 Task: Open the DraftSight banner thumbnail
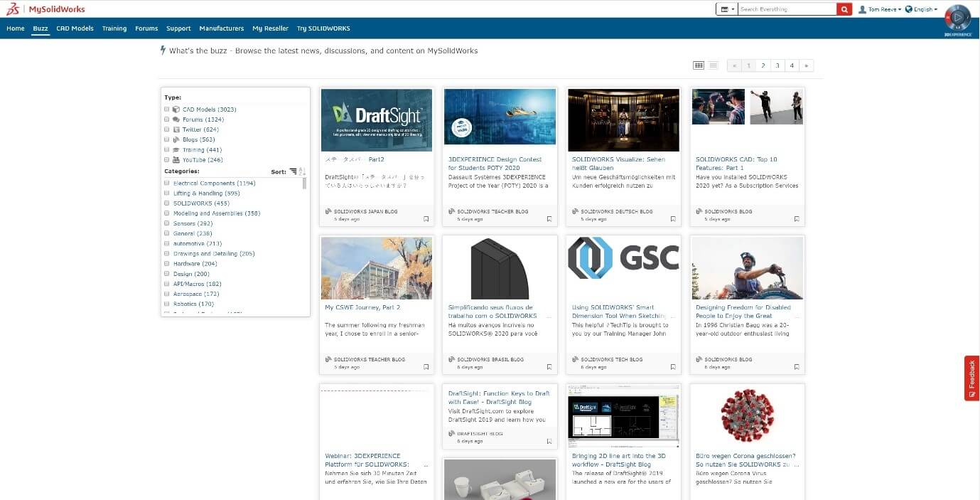pyautogui.click(x=376, y=119)
